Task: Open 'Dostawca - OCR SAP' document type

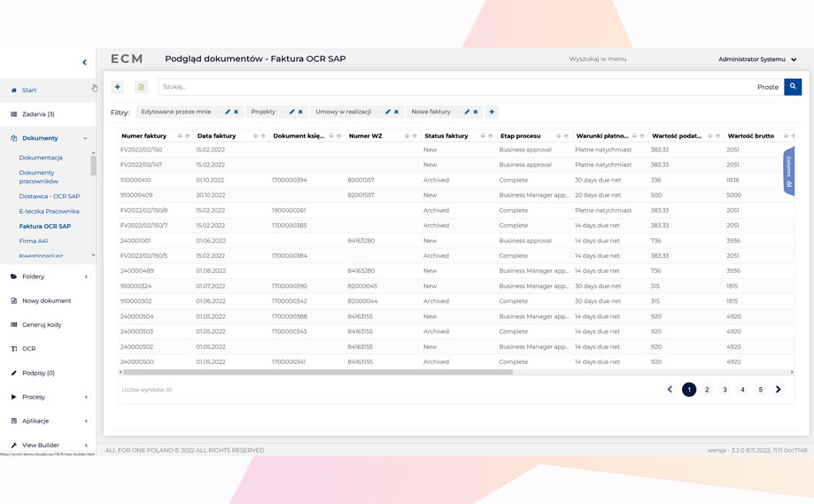Action: click(50, 197)
